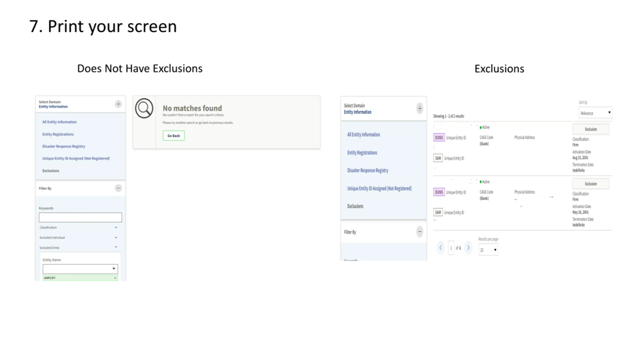This screenshot has width=644, height=362.
Task: Select Unique Entity ID Assigned in results screenshot
Action: pyautogui.click(x=379, y=188)
